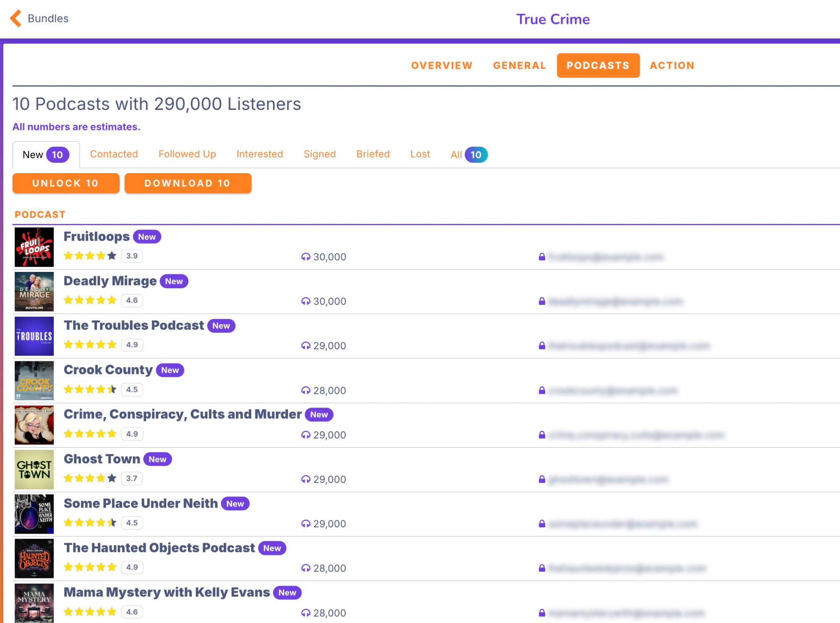This screenshot has height=623, width=840.
Task: Switch to the Overview tab
Action: coord(442,65)
